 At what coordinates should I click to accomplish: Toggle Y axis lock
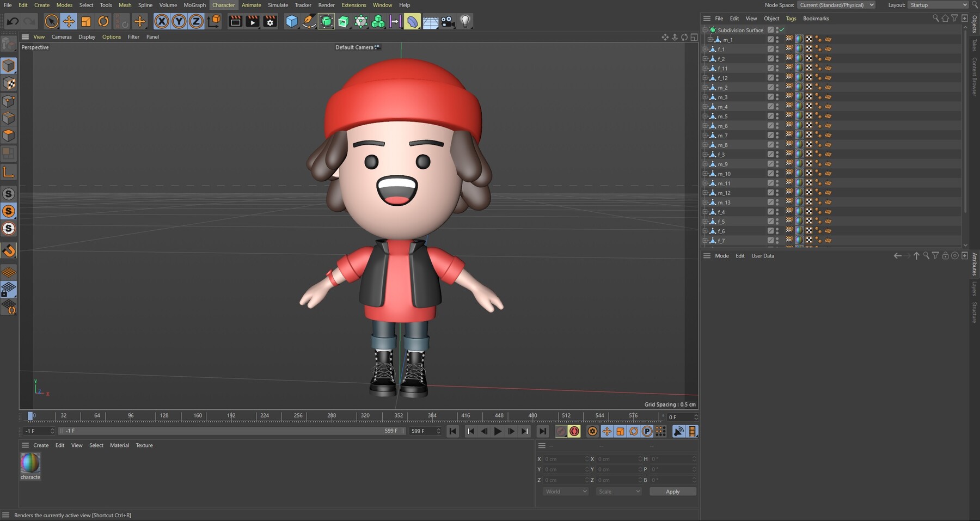[x=179, y=21]
